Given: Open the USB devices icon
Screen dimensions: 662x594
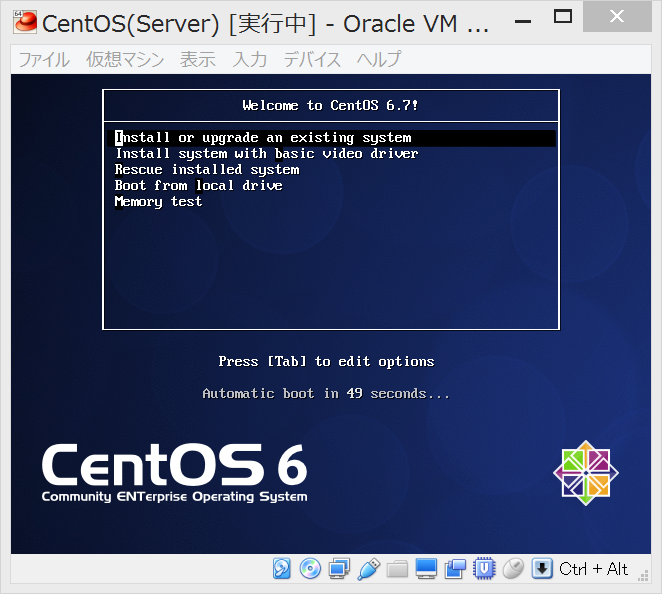Looking at the screenshot, I should (x=368, y=569).
